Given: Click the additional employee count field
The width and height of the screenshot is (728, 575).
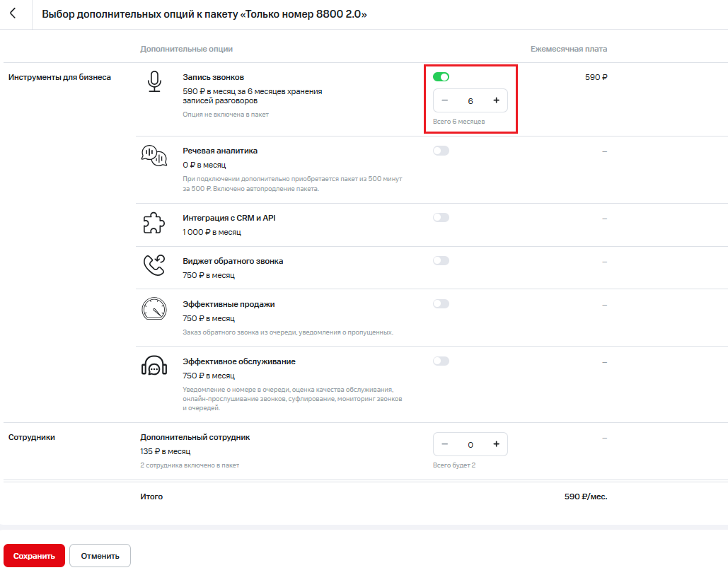Looking at the screenshot, I should (470, 445).
